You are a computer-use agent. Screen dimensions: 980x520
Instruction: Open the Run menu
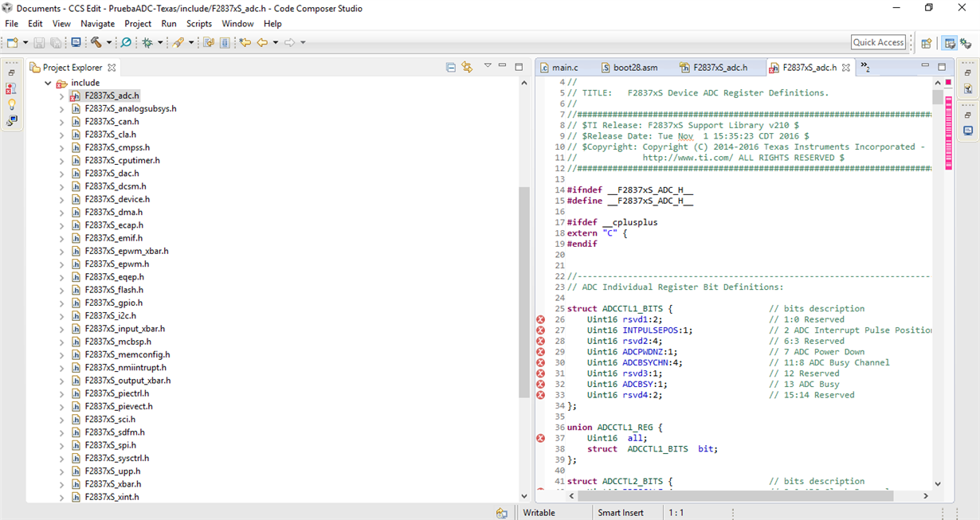(169, 24)
